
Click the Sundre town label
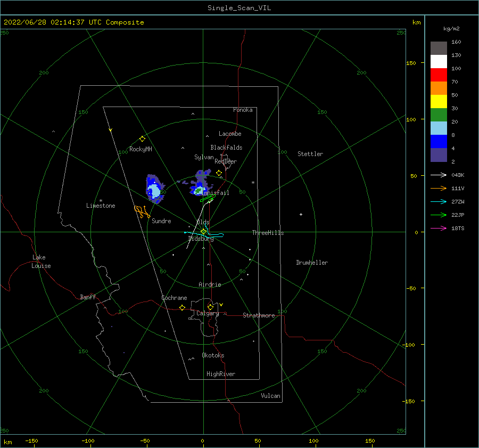pos(161,221)
